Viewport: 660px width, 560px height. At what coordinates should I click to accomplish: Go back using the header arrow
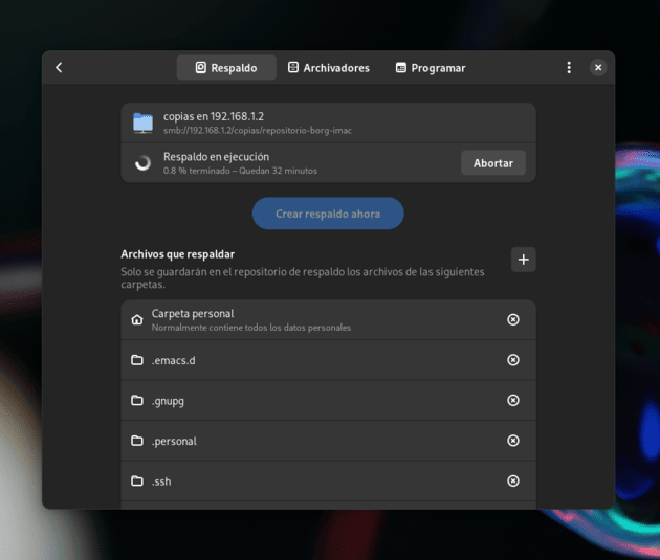[59, 68]
